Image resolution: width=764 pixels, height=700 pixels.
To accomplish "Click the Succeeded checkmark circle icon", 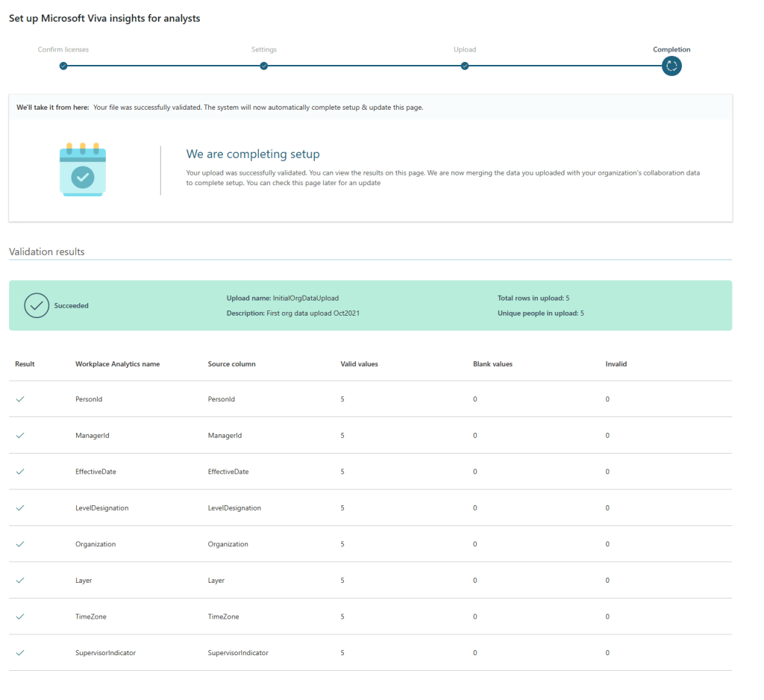I will click(37, 305).
